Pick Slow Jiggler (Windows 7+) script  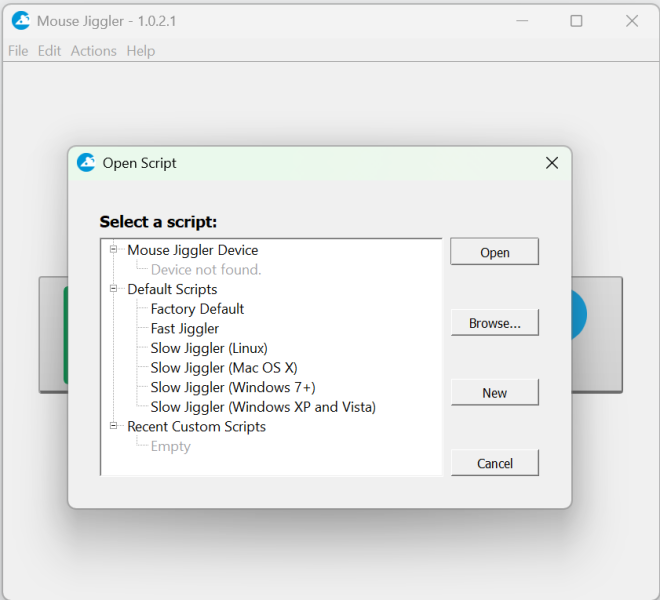[232, 387]
